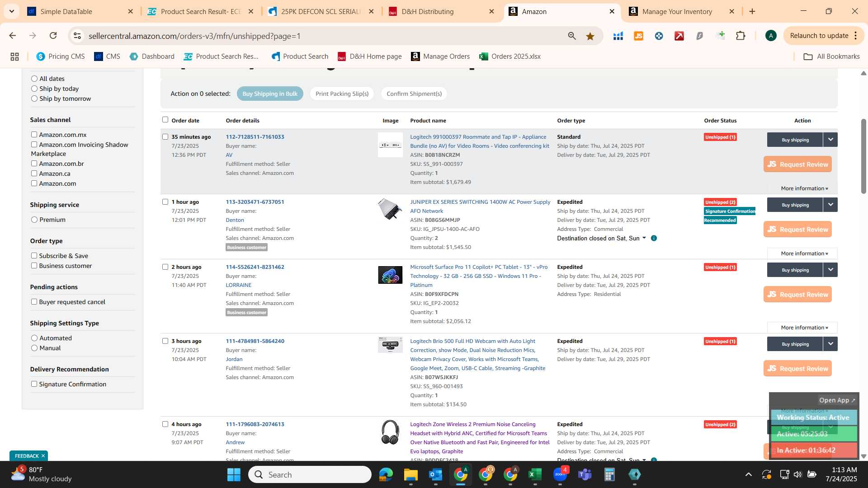The width and height of the screenshot is (868, 488).
Task: Show hidden system tray icons
Action: coord(749,474)
